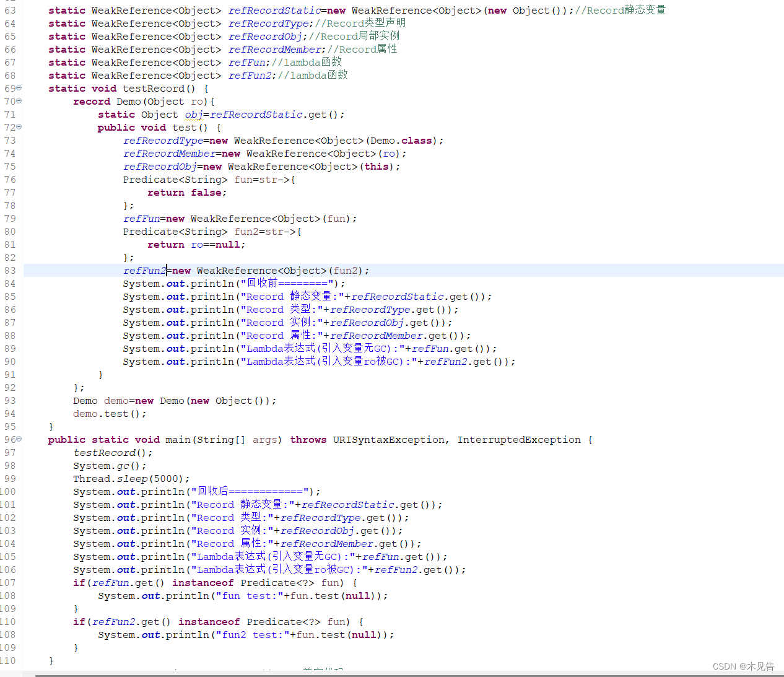Collapse the test() method fold at line 72
Viewport: 784px width, 677px height.
[18, 126]
